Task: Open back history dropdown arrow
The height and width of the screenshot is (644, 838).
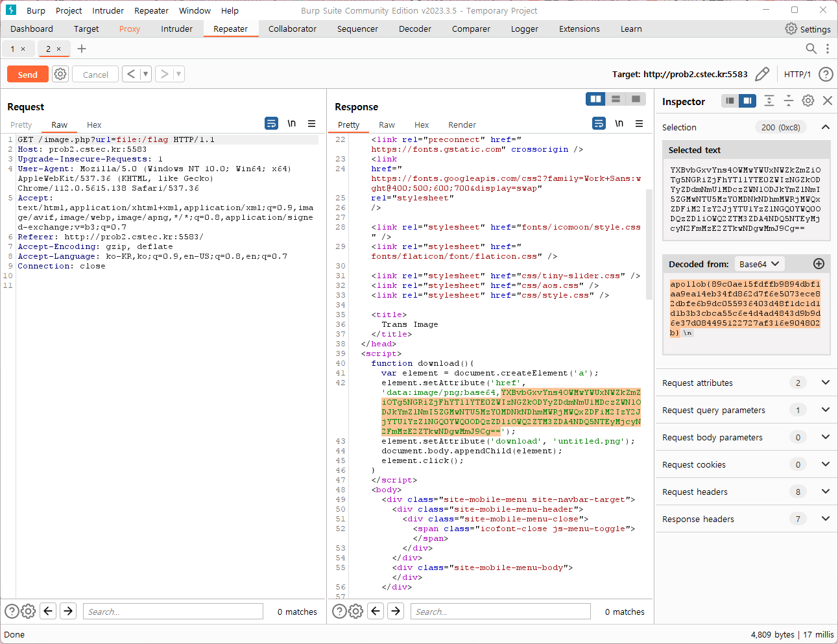Action: point(146,74)
